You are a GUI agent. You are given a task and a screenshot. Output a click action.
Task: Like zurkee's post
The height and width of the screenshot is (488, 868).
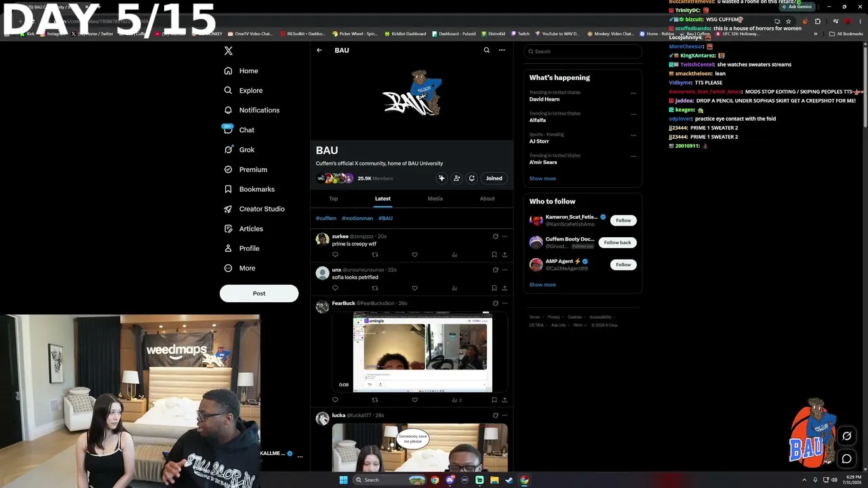pos(414,255)
